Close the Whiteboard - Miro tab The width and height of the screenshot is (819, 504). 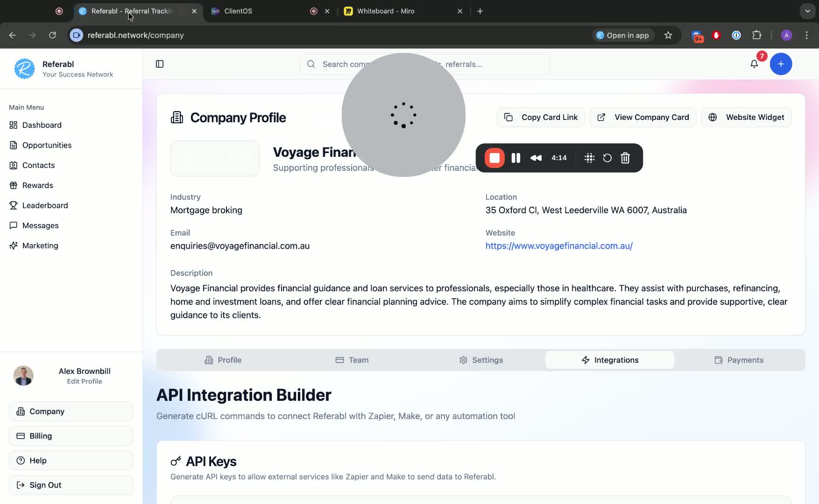460,11
